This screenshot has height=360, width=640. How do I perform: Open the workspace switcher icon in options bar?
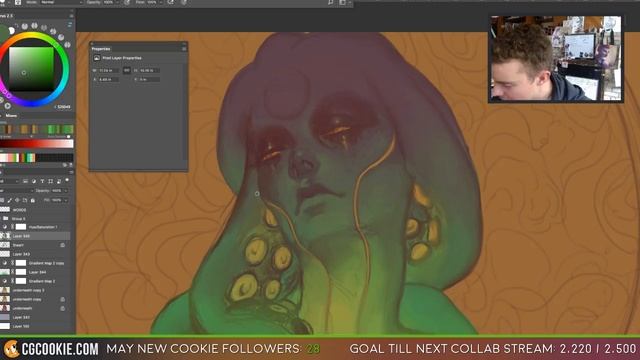(342, 2)
